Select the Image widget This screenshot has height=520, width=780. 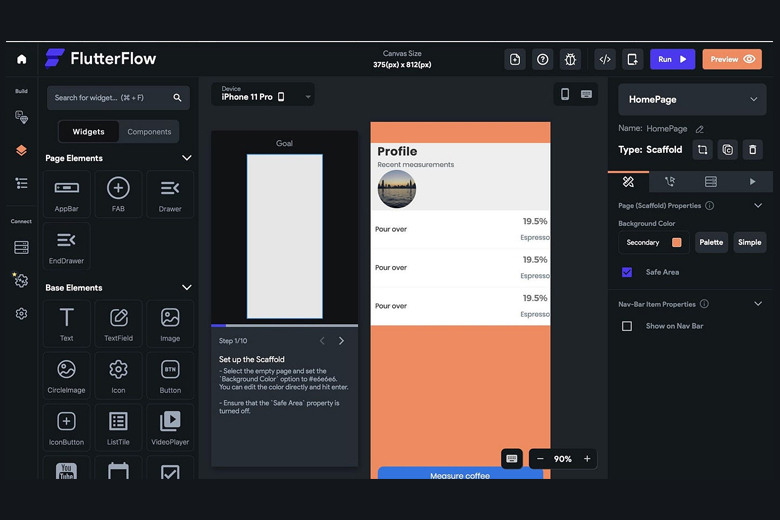pos(170,323)
